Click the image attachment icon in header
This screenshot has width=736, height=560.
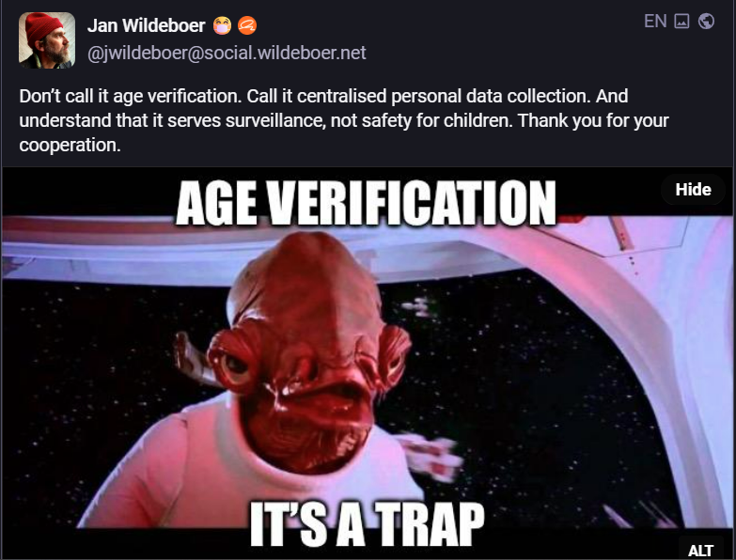681,21
